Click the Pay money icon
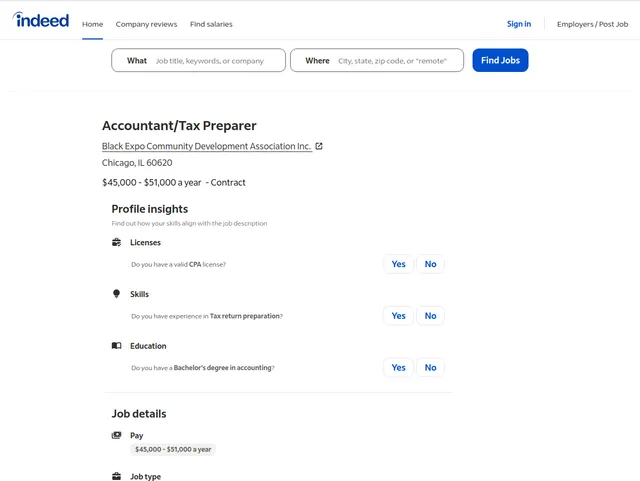The image size is (640, 481). coord(116,436)
